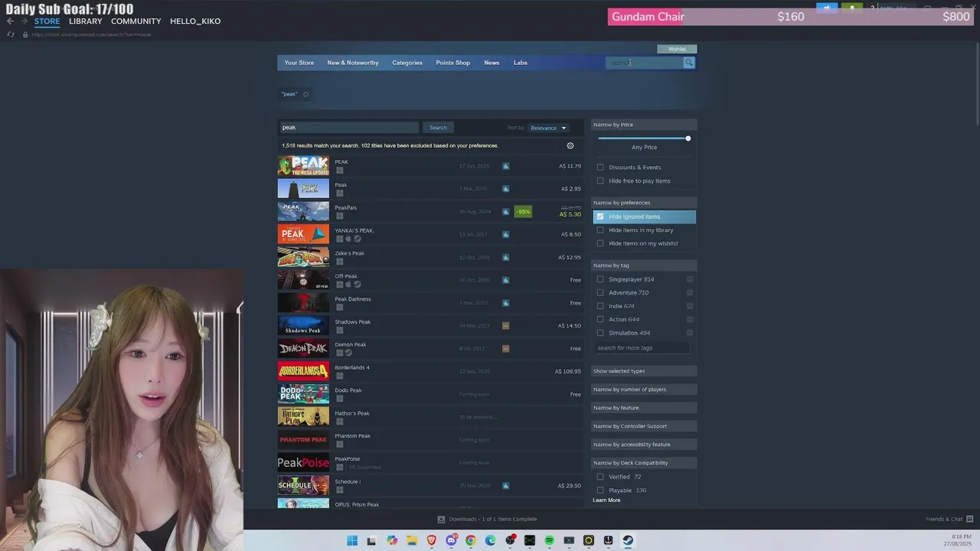Tick the Adventure tag checkbox
Screen dimensions: 980x551
(x=600, y=292)
